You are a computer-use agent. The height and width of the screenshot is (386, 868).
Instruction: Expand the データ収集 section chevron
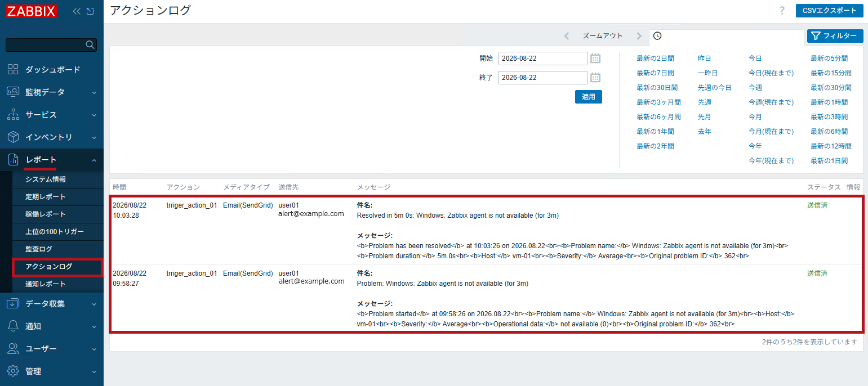(94, 304)
